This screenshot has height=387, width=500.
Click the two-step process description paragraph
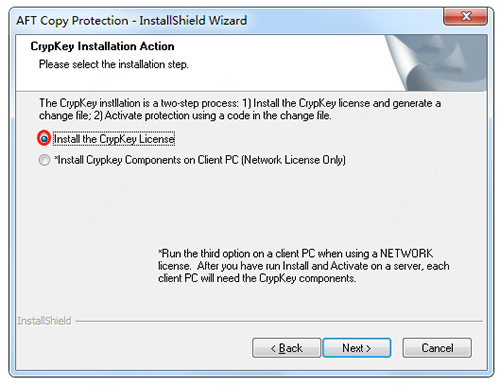(x=240, y=109)
